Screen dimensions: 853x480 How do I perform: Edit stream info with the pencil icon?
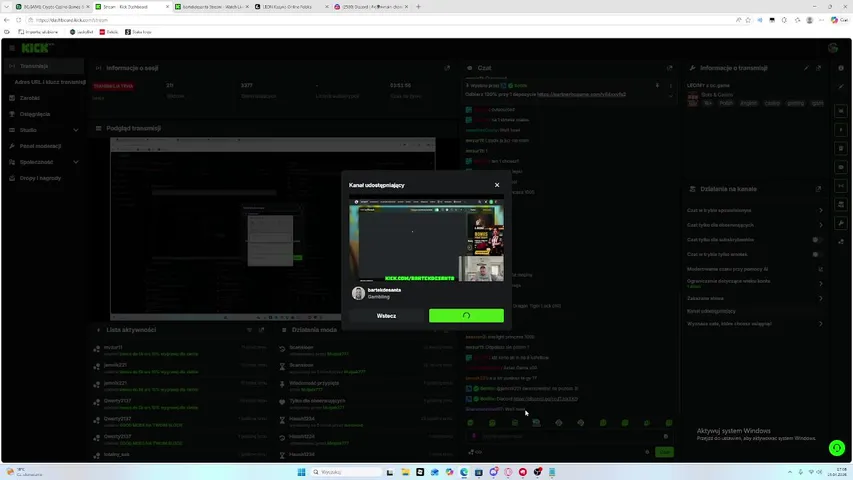(806, 68)
